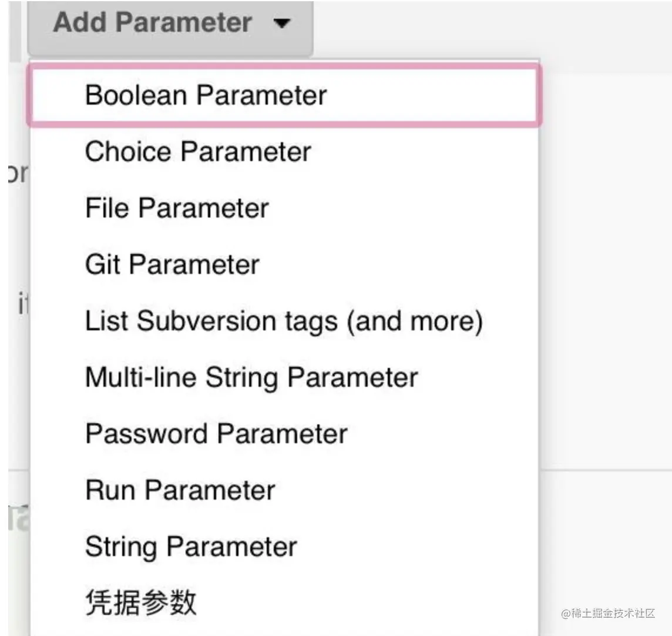Open the Choice Parameter type
Viewport: 672px width, 636px height.
[198, 152]
